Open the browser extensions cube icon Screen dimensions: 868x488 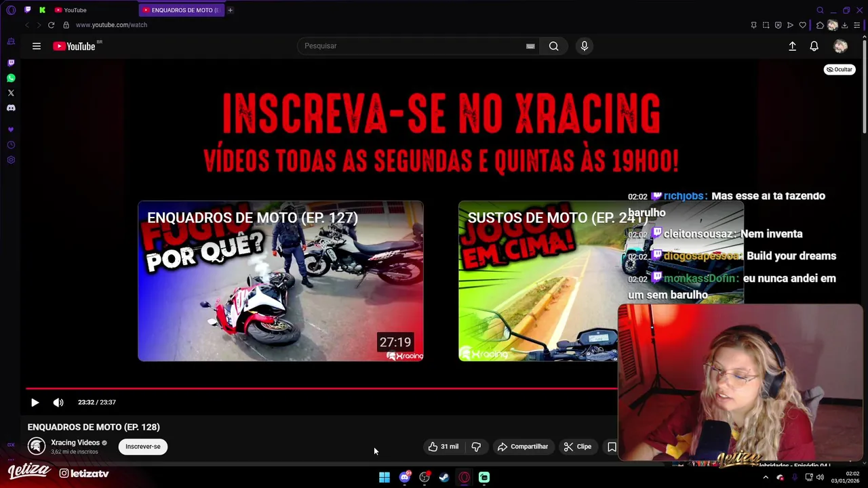[820, 25]
